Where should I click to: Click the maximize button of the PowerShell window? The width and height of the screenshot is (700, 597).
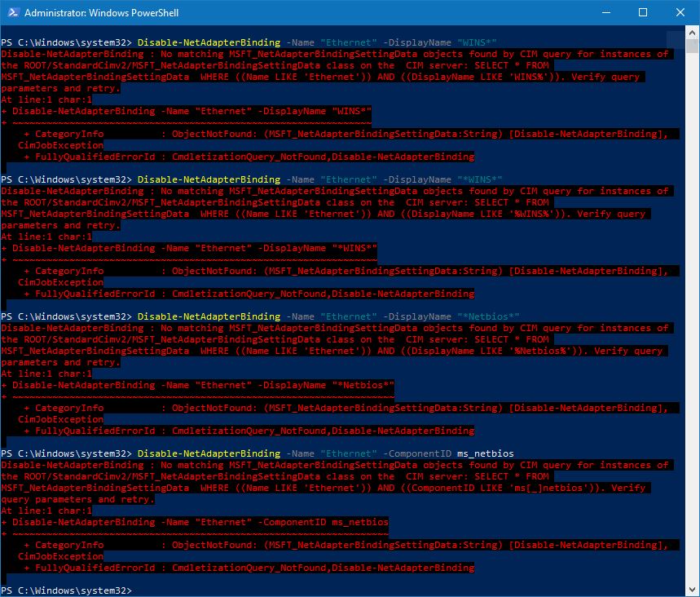tap(641, 12)
